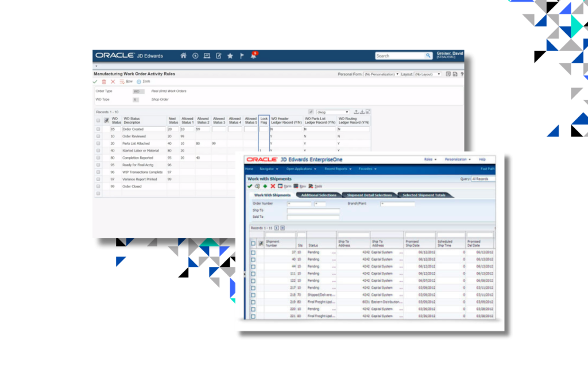Click the Help question mark icon
The image size is (588, 368).
click(462, 74)
